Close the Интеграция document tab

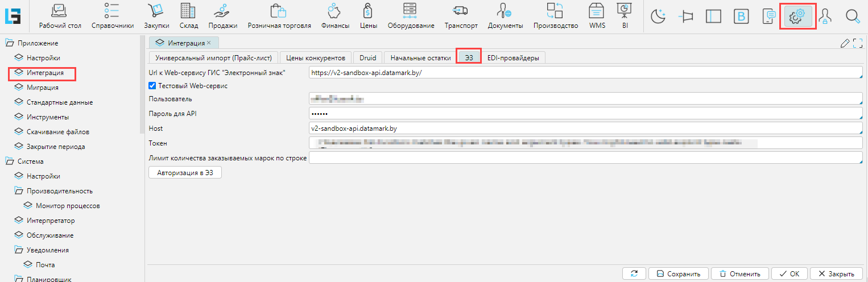209,43
